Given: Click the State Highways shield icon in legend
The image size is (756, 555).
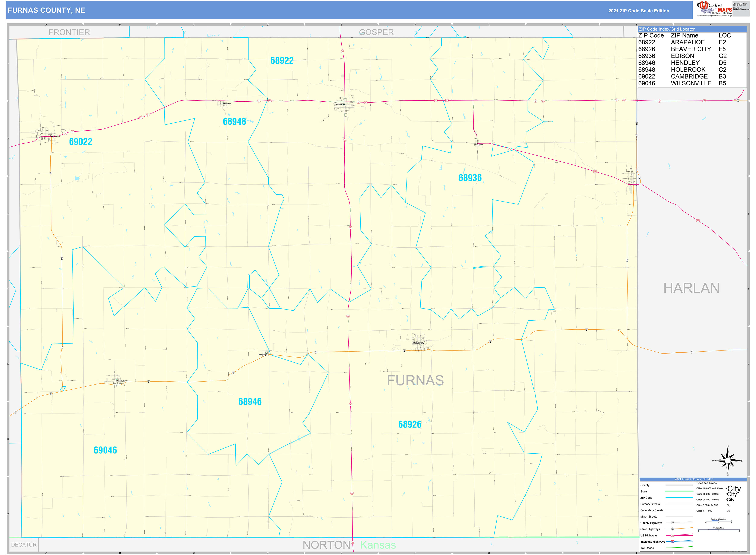Looking at the screenshot, I should [x=672, y=529].
